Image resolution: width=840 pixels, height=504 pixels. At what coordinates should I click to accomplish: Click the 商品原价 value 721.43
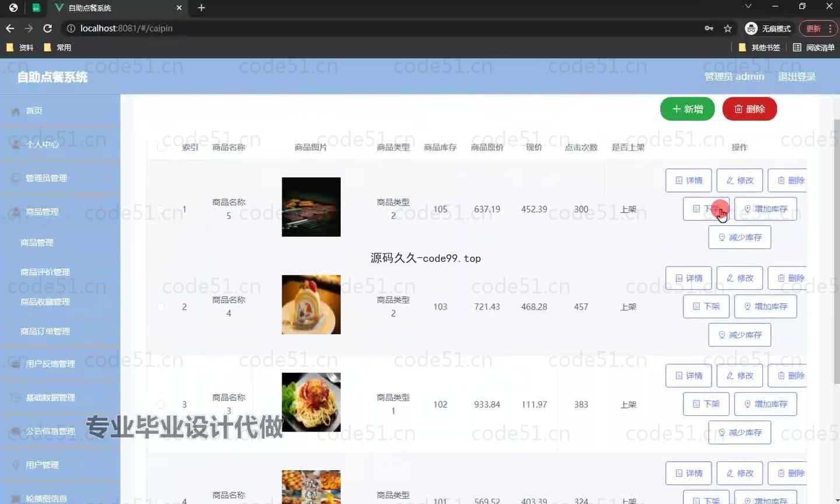coord(487,307)
